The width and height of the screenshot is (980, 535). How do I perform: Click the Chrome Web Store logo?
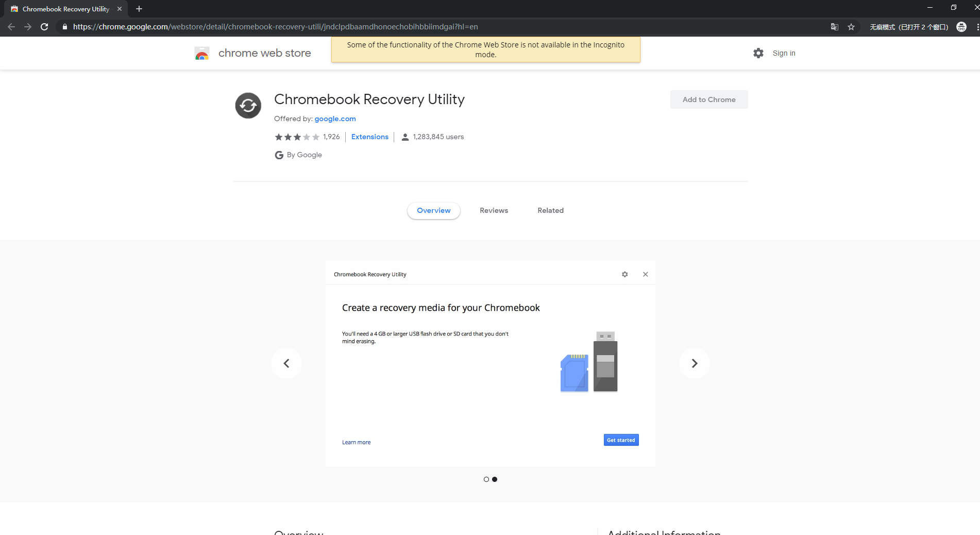click(x=202, y=53)
